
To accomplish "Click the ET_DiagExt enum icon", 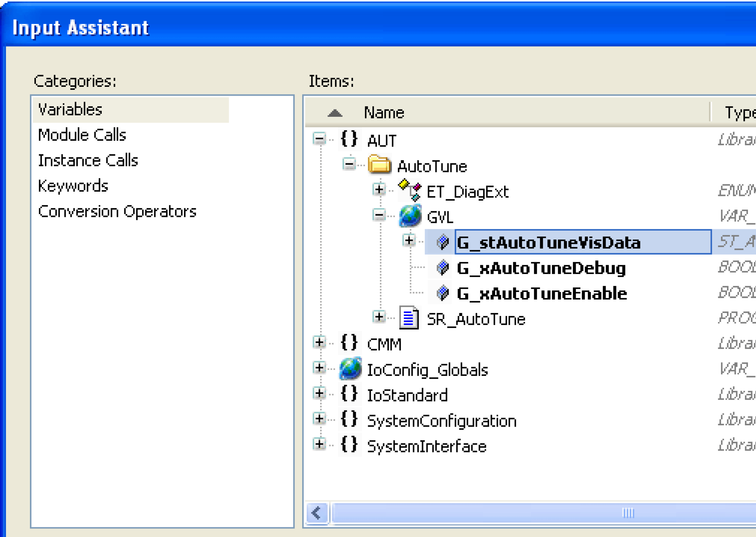I will click(410, 190).
